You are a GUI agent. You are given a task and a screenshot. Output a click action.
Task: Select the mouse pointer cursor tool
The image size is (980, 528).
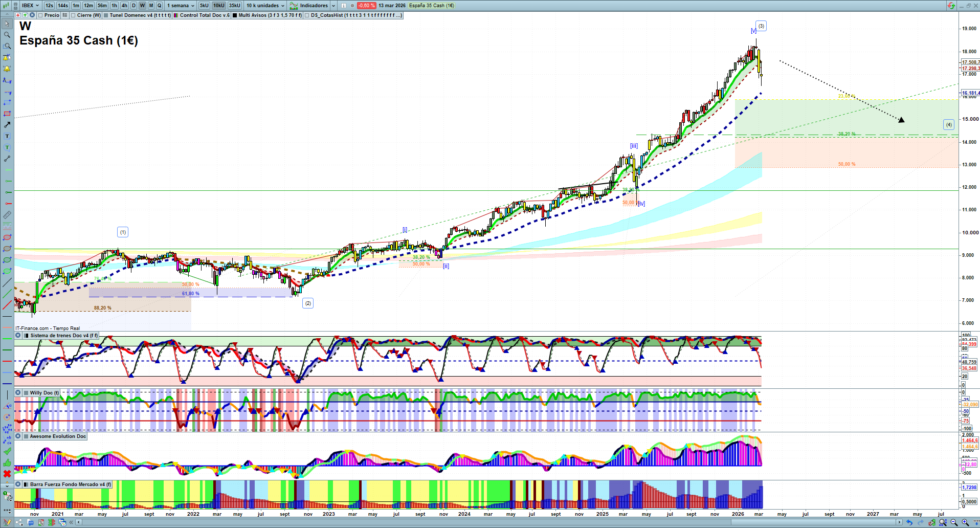tap(7, 24)
